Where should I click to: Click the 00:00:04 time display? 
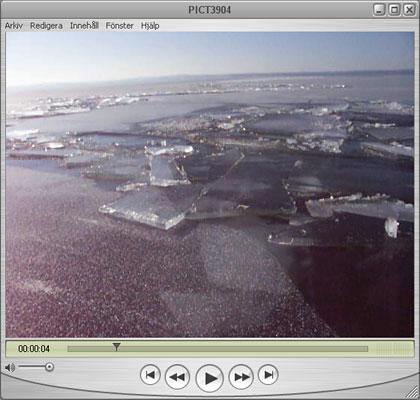click(x=34, y=349)
